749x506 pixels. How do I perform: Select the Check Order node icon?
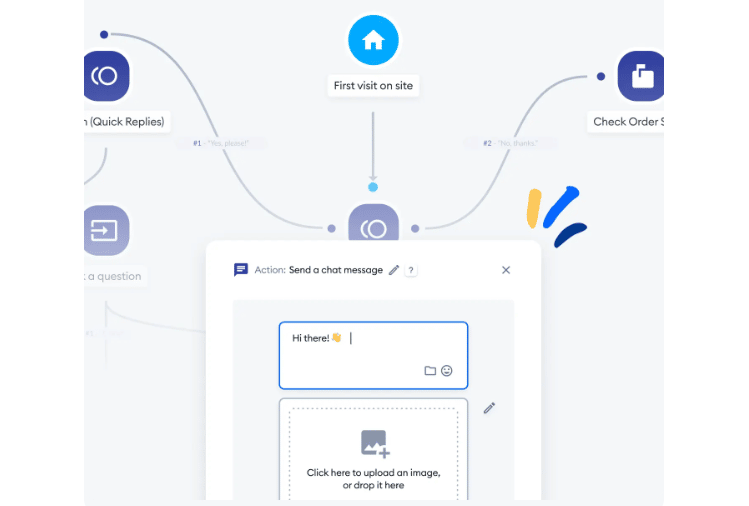point(641,76)
